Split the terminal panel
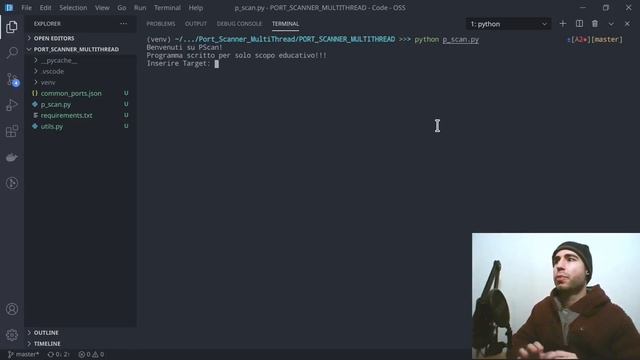 pyautogui.click(x=579, y=24)
